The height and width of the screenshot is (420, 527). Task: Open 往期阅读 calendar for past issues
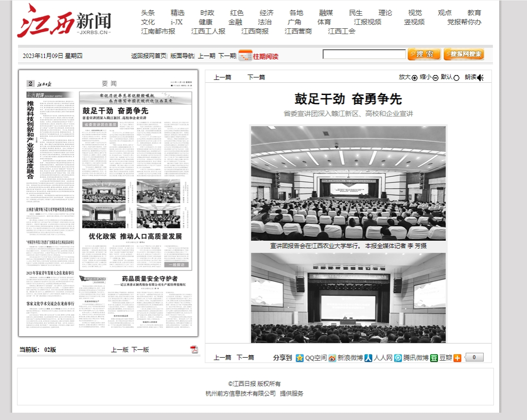[259, 56]
